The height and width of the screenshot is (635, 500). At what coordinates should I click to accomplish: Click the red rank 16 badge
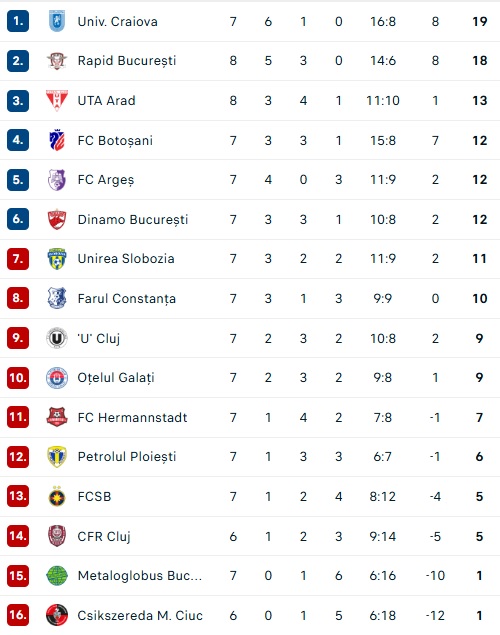pos(18,615)
